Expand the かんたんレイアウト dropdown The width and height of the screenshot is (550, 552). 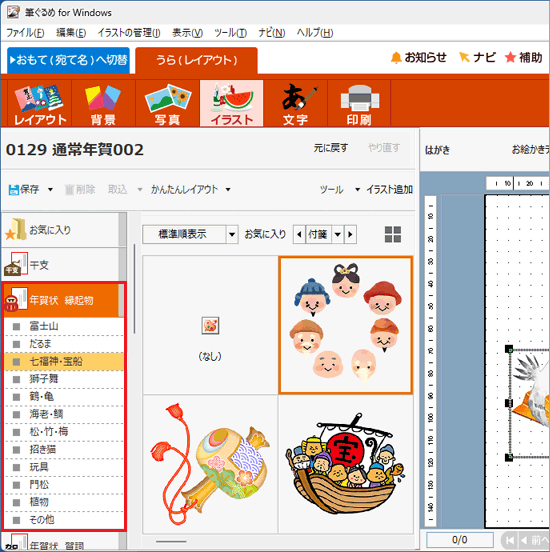point(228,189)
